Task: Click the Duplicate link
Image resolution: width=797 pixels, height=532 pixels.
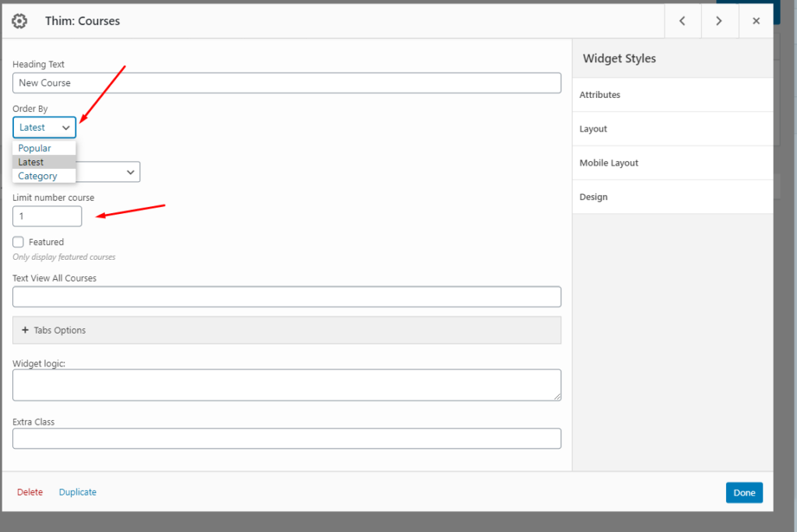Action: pos(78,492)
